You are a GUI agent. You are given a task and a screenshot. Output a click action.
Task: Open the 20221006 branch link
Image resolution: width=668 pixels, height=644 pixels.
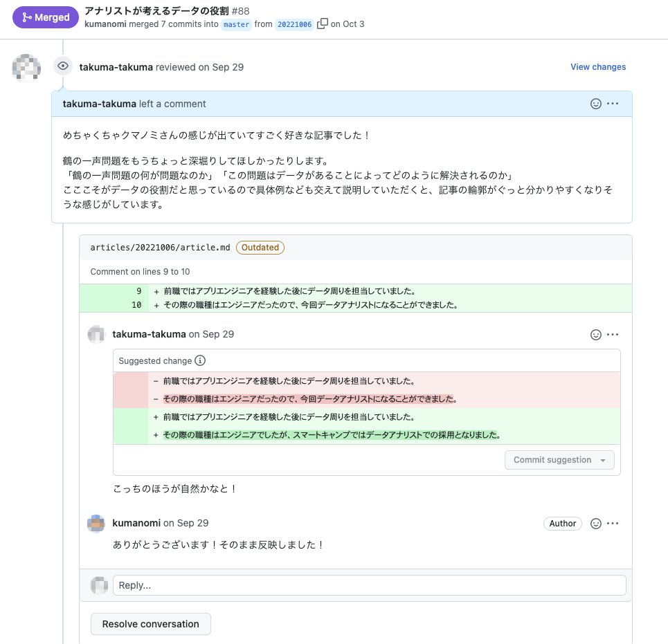pos(295,24)
